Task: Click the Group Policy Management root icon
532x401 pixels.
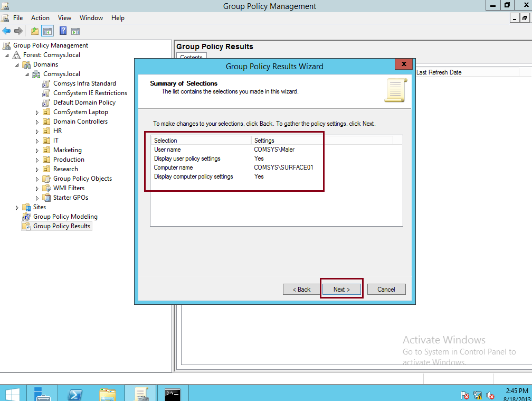Action: click(x=6, y=45)
